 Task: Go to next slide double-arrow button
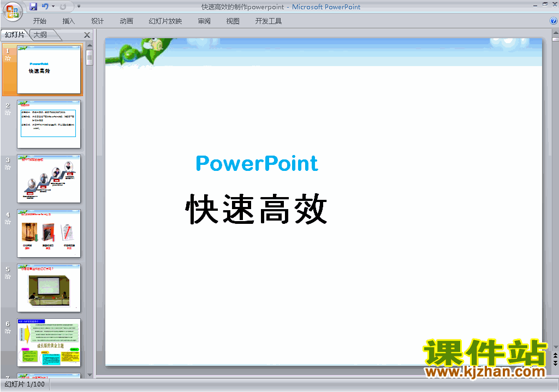555,363
